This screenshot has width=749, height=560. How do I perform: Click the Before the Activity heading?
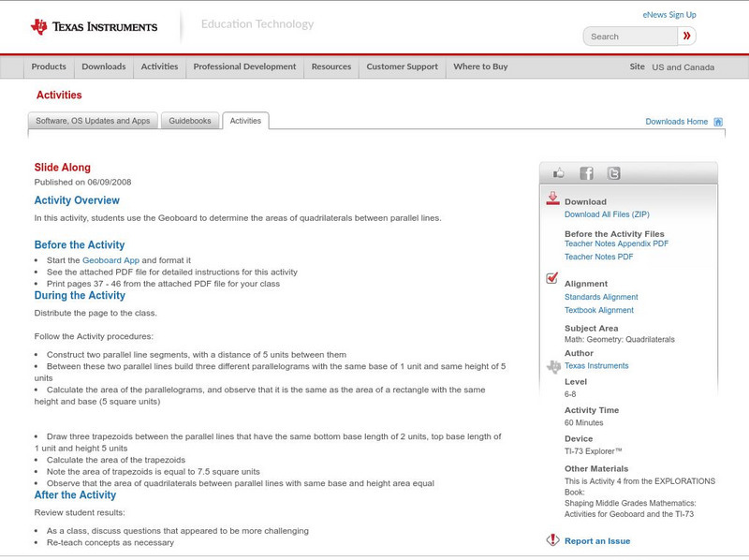coord(80,245)
